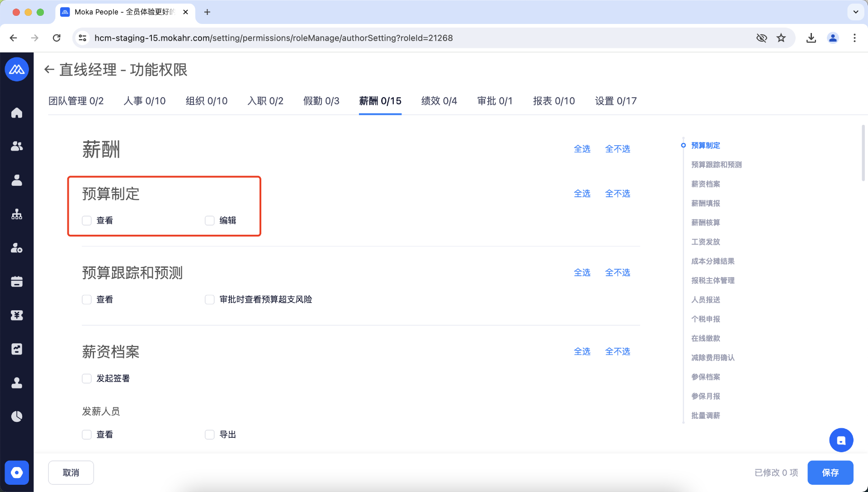
Task: Check 查看 under 发薪人员
Action: [87, 435]
